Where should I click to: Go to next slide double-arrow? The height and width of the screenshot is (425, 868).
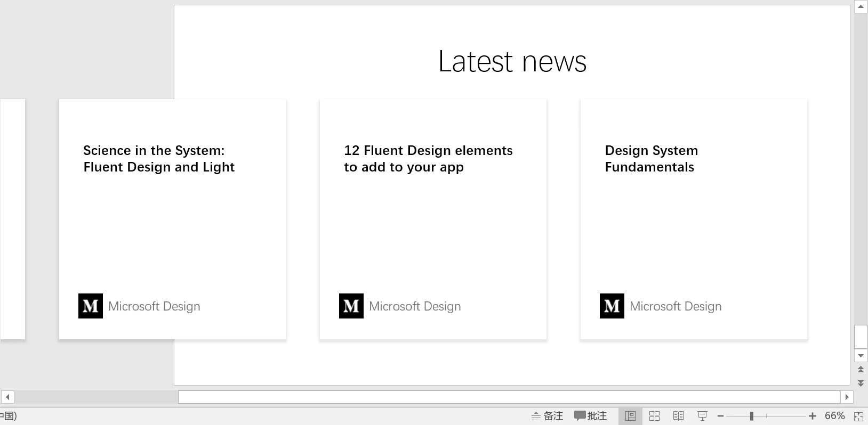click(x=861, y=383)
